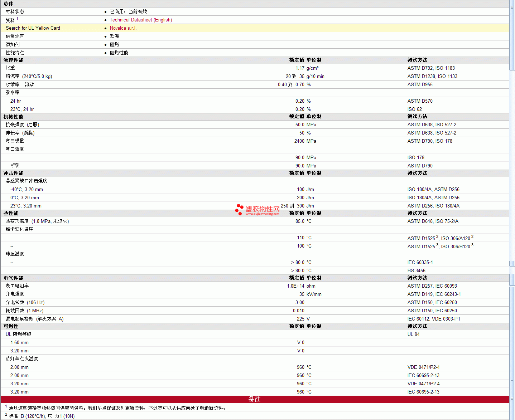Click the 'BS 3456' test method
The image size is (515, 420).
click(x=417, y=271)
